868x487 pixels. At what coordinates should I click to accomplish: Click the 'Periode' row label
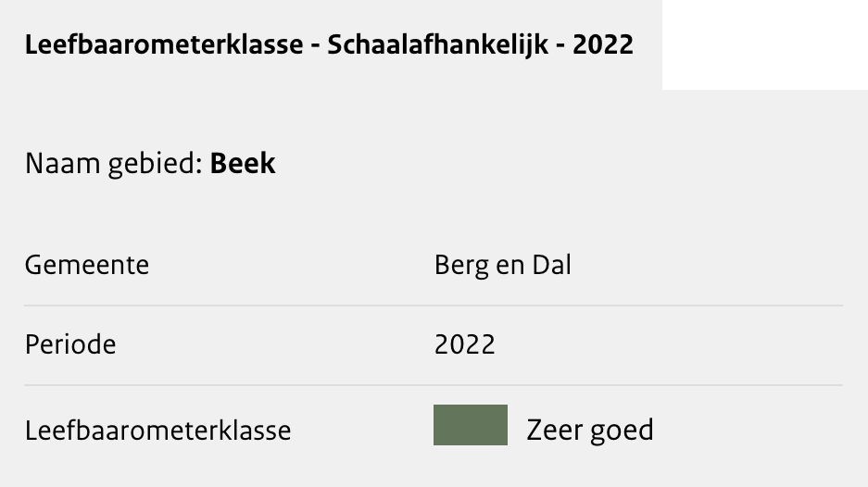tap(70, 344)
